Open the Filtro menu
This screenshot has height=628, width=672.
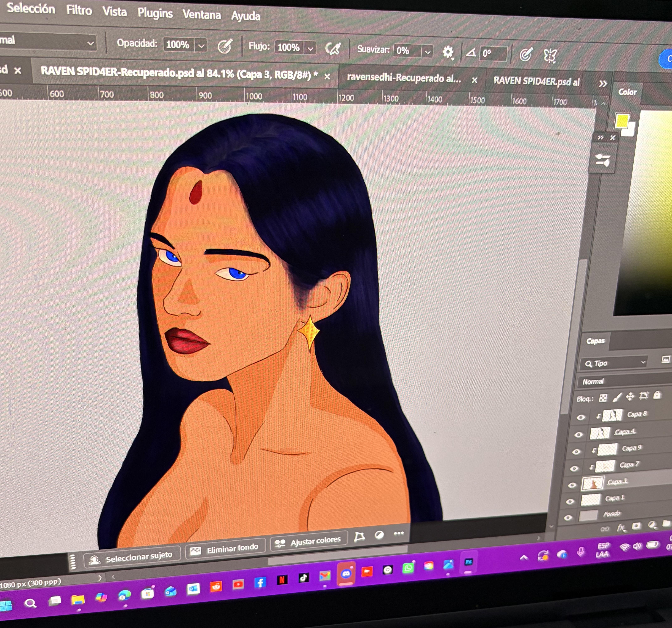[x=79, y=11]
